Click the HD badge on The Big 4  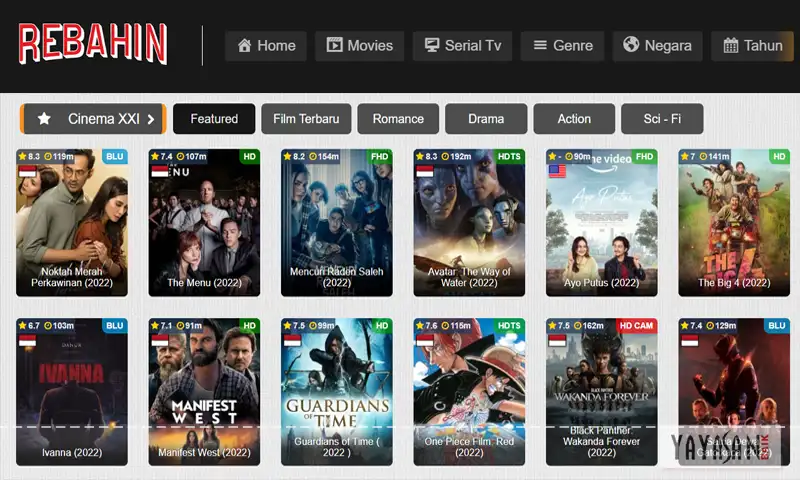(779, 157)
